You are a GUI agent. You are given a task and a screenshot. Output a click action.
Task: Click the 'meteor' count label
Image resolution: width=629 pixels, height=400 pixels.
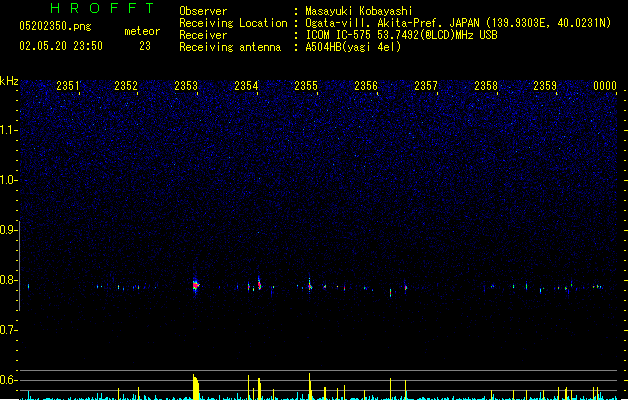(142, 31)
